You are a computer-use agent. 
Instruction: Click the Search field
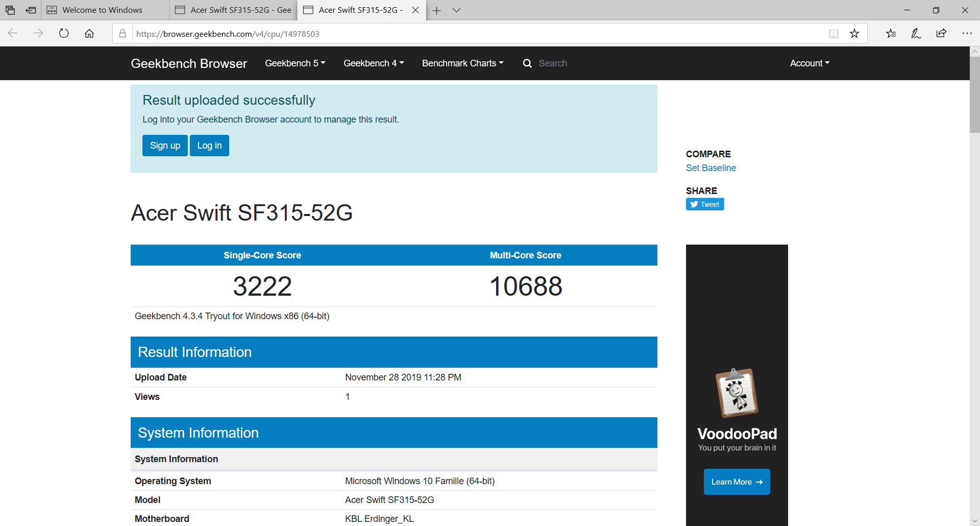point(553,63)
